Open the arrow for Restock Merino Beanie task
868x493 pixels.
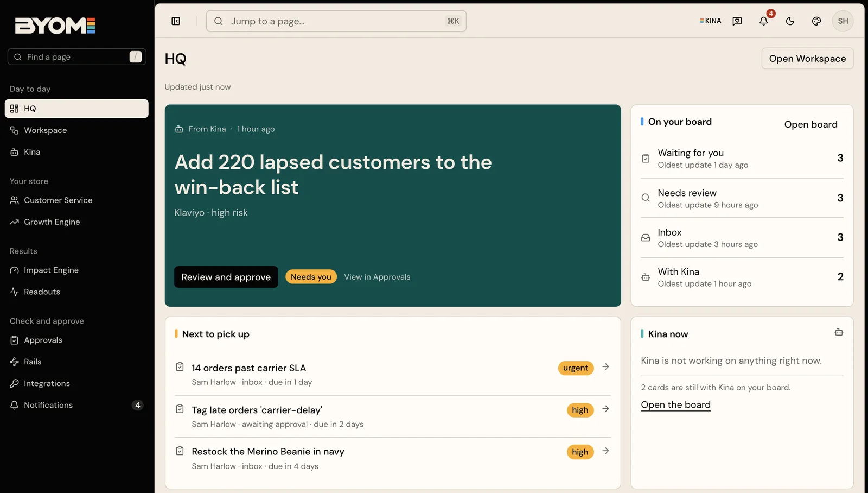coord(605,451)
